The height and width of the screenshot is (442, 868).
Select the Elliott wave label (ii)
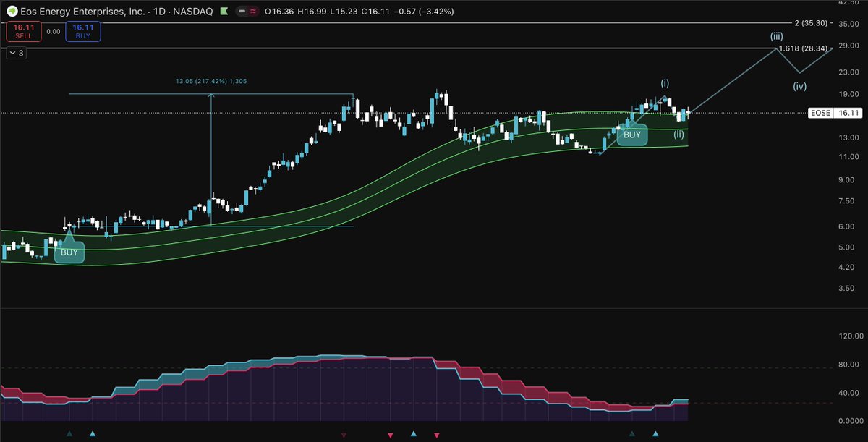point(678,134)
